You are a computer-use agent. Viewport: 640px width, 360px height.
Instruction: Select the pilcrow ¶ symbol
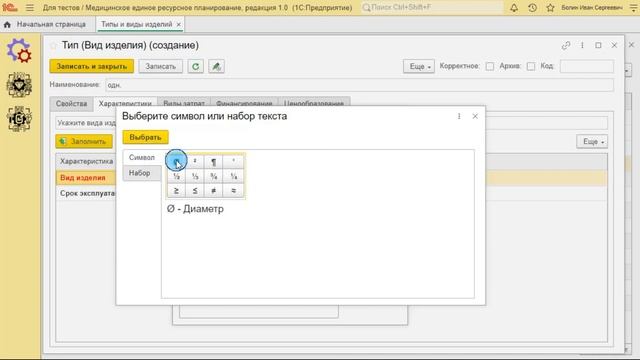[213, 161]
